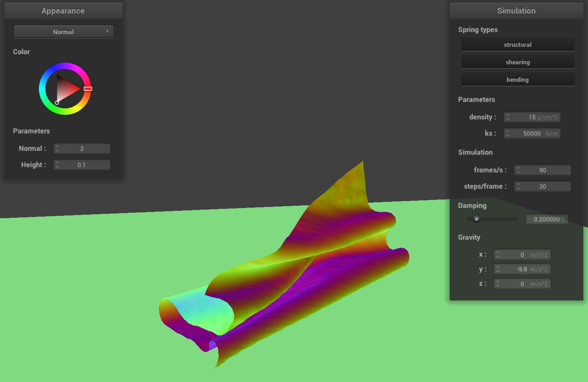The width and height of the screenshot is (588, 382).
Task: Click the Normal parameter stepper arrows
Action: point(57,149)
